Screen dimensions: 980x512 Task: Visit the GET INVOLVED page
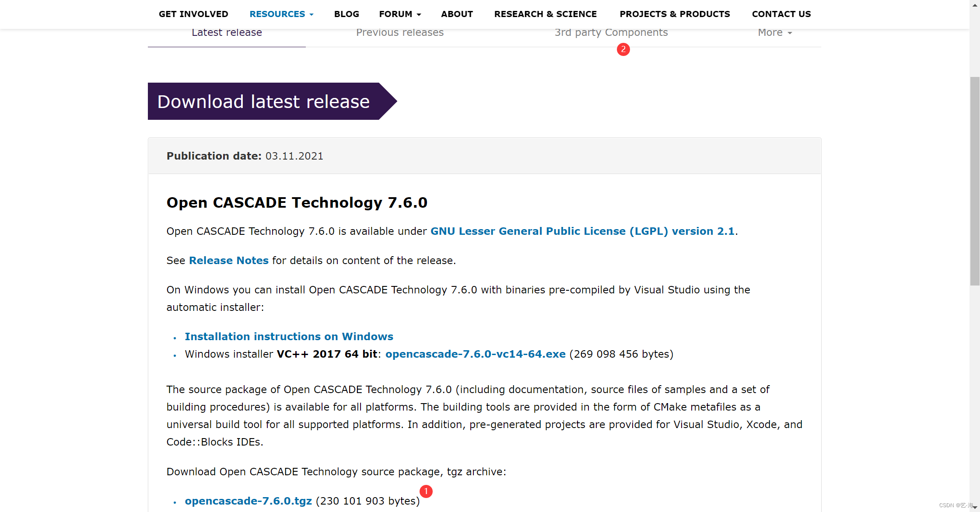193,14
